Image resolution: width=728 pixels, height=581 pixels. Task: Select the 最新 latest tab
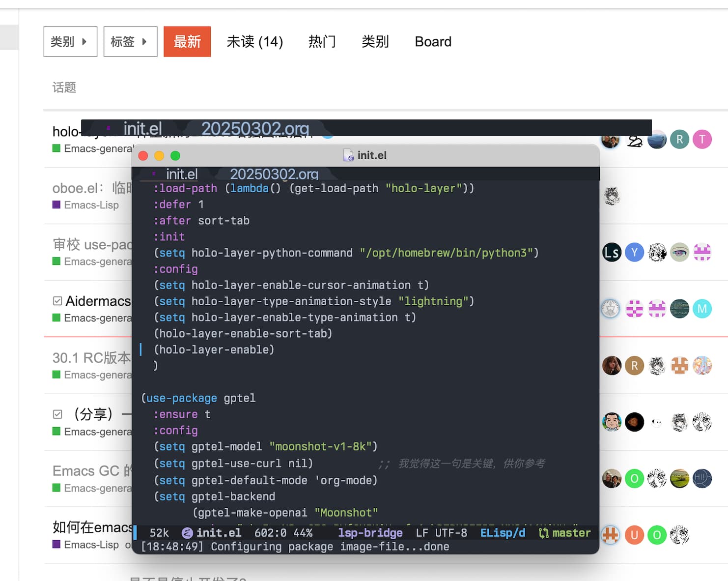coord(187,42)
